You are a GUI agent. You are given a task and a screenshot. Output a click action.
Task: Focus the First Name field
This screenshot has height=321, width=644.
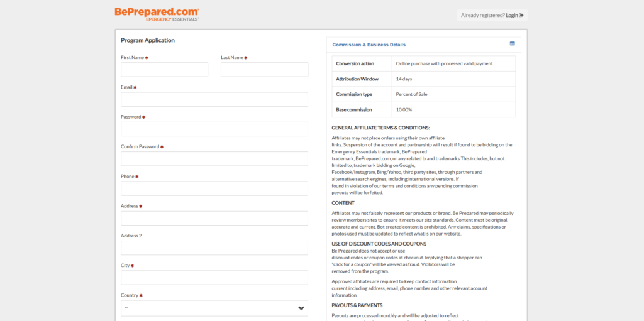click(x=164, y=70)
